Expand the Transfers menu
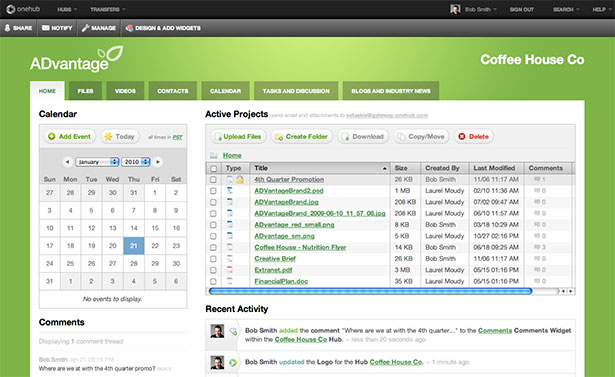 [x=107, y=9]
